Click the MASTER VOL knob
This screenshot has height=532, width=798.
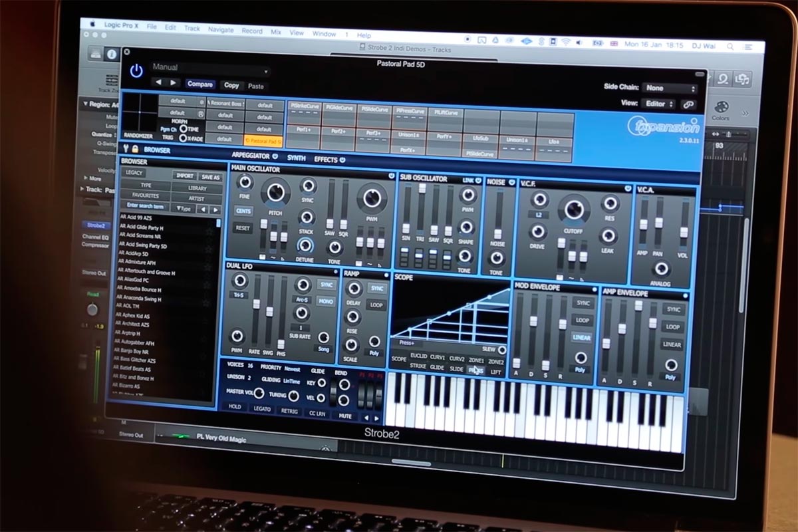tap(259, 394)
